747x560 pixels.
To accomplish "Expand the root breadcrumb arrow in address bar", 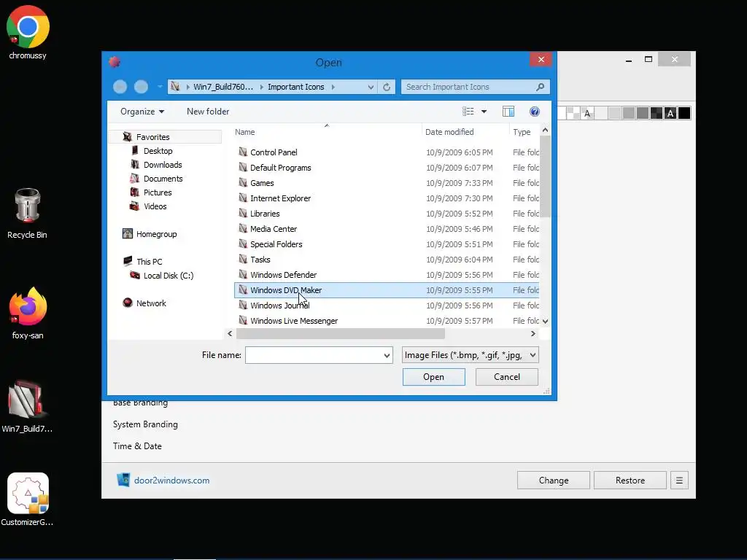I will pos(188,87).
